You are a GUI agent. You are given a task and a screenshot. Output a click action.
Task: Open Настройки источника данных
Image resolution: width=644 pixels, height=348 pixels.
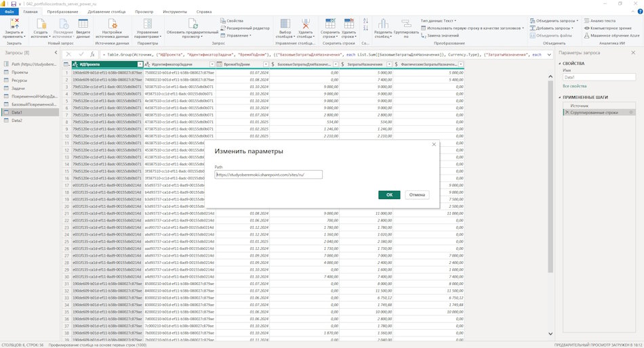[112, 28]
